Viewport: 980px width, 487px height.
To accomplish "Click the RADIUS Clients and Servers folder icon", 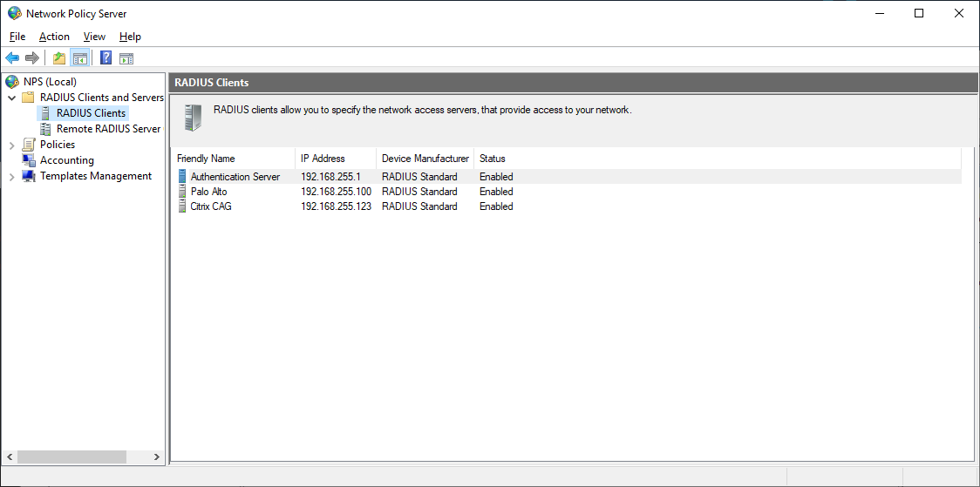I will 28,98.
